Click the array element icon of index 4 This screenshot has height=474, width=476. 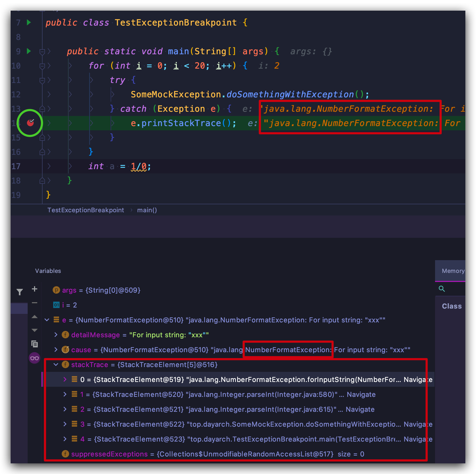click(74, 439)
